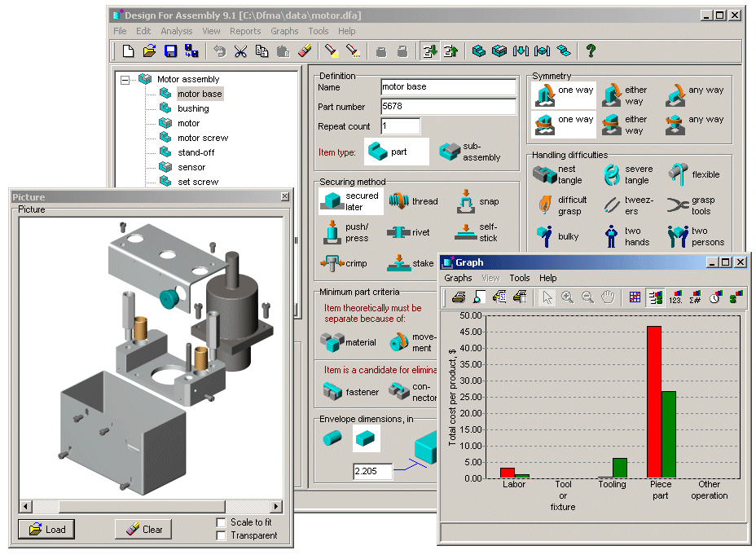756x559 pixels.
Task: Click the green question mark Help icon
Action: click(591, 51)
